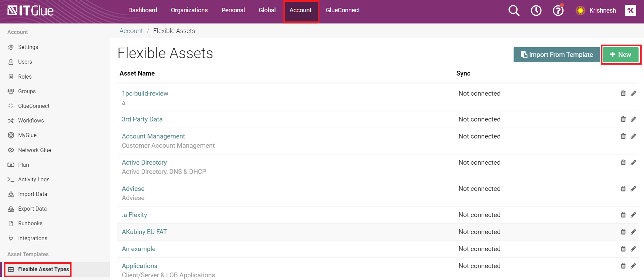This screenshot has width=644, height=280.
Task: Edit the Account Management asset type
Action: point(633,136)
